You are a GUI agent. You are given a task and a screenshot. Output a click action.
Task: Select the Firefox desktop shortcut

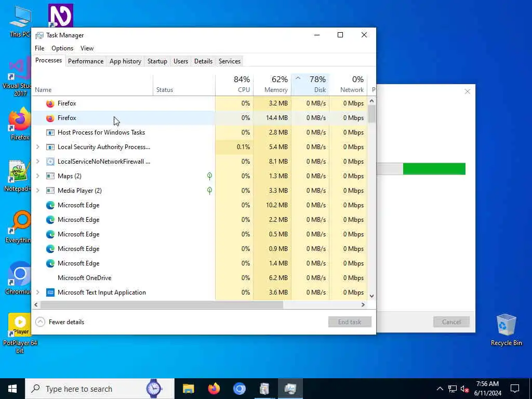click(20, 124)
